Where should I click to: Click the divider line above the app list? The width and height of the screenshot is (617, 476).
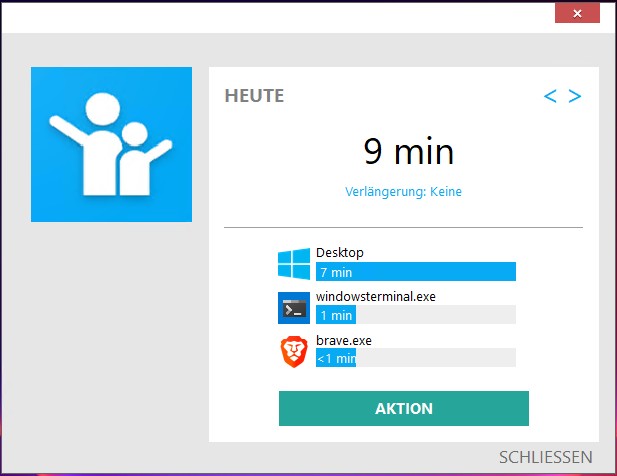click(403, 227)
